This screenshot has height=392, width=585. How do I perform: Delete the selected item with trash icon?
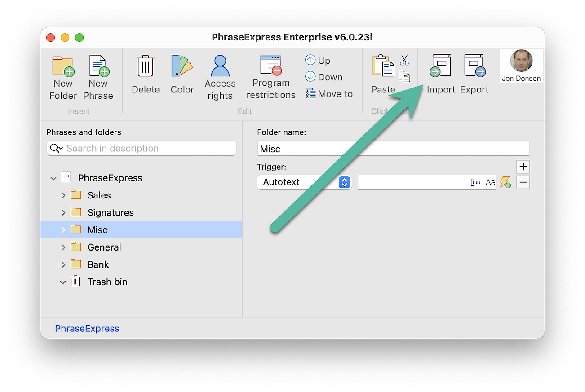pyautogui.click(x=146, y=75)
